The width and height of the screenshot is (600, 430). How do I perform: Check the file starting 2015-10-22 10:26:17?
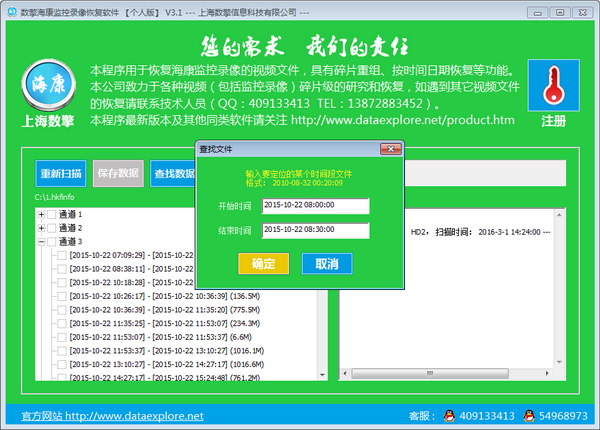[62, 296]
